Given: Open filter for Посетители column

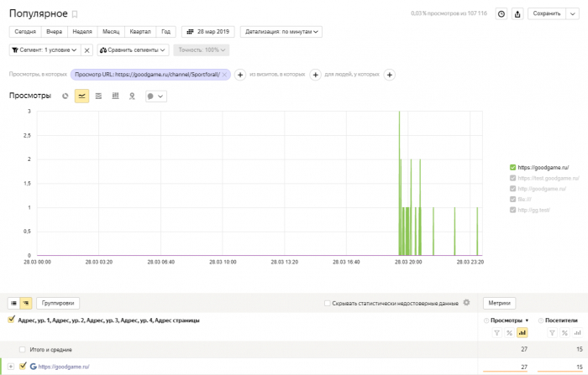Looking at the screenshot, I should tap(552, 333).
